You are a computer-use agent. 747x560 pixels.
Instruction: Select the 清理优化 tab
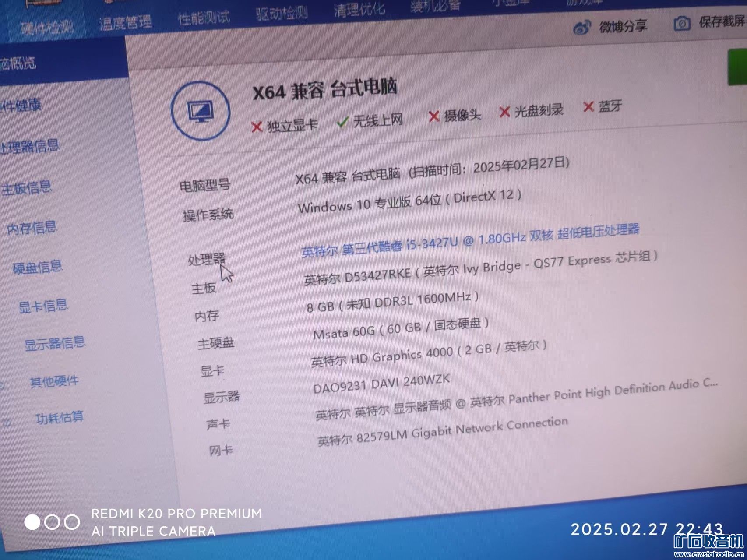click(359, 9)
